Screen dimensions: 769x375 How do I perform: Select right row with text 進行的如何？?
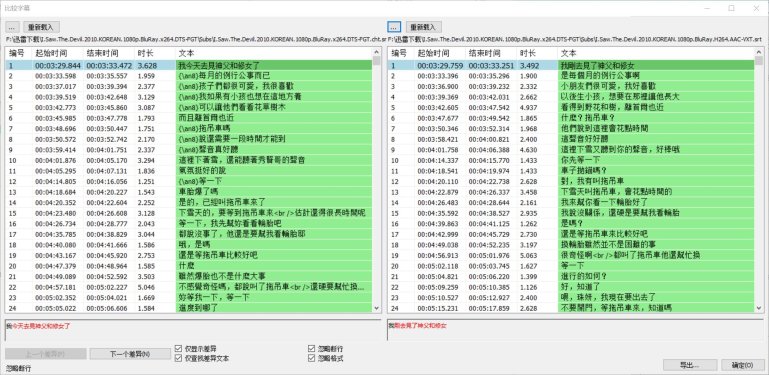click(x=571, y=276)
